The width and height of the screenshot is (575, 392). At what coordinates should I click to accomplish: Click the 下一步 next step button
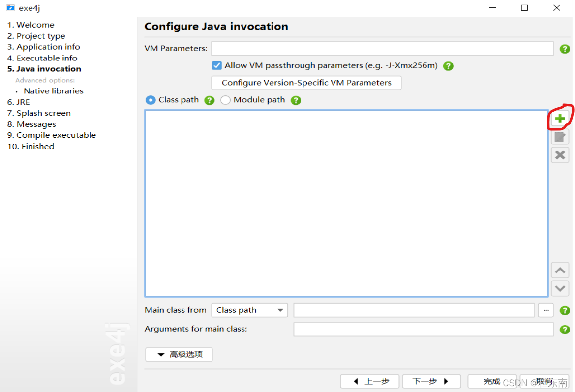pos(431,381)
